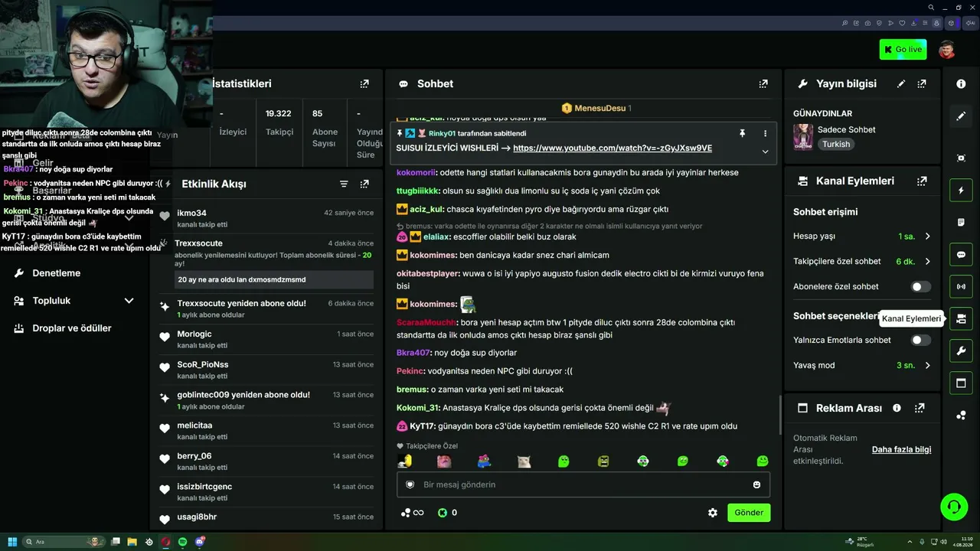Pop out the Yayın bilgisi panel
Viewport: 980px width, 551px height.
(922, 83)
